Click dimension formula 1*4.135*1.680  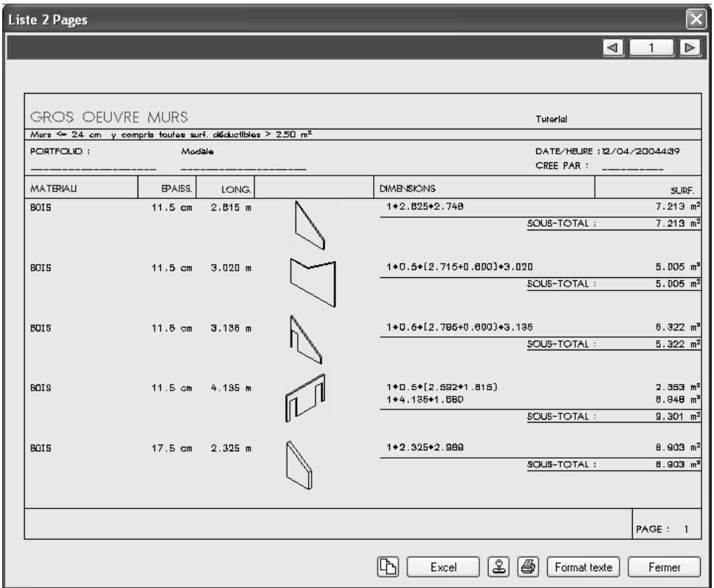coord(425,399)
